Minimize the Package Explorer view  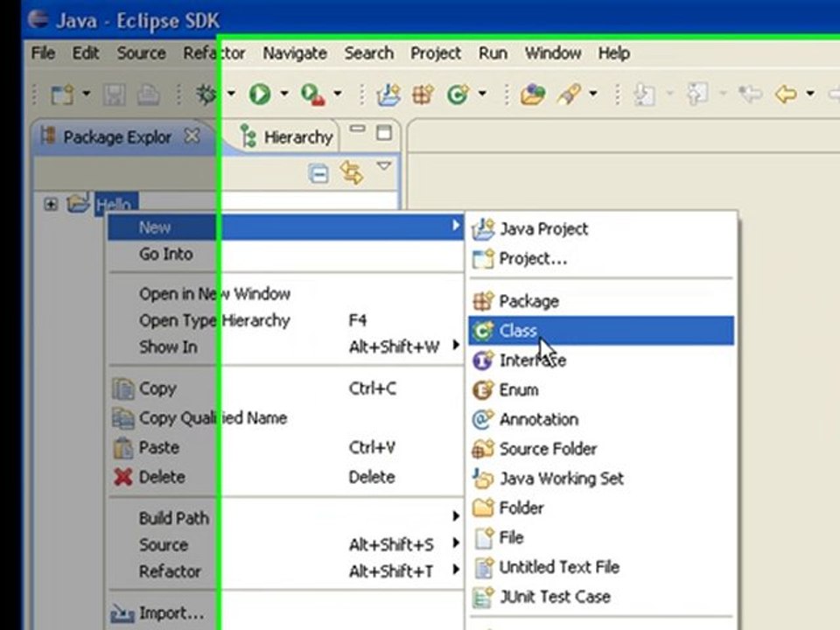pyautogui.click(x=357, y=129)
